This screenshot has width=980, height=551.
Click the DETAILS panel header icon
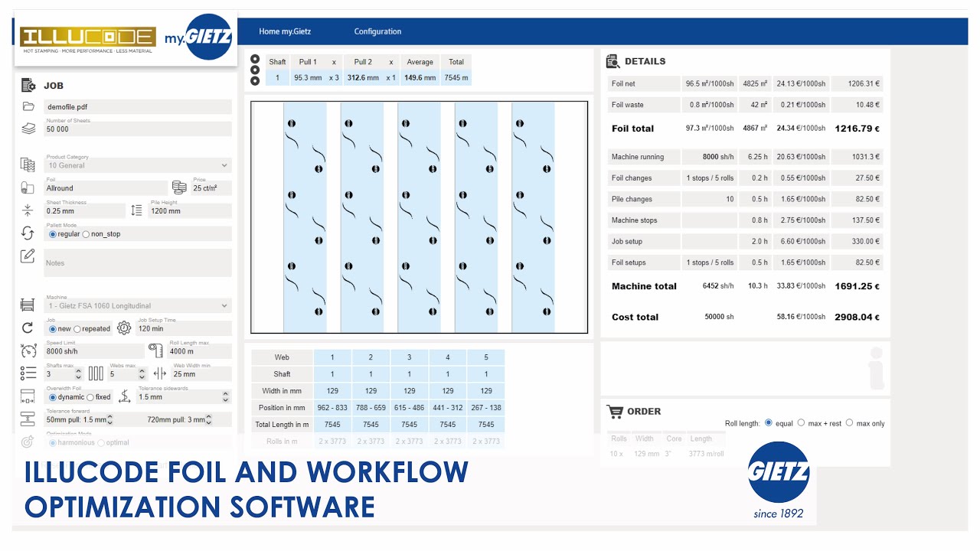(612, 61)
